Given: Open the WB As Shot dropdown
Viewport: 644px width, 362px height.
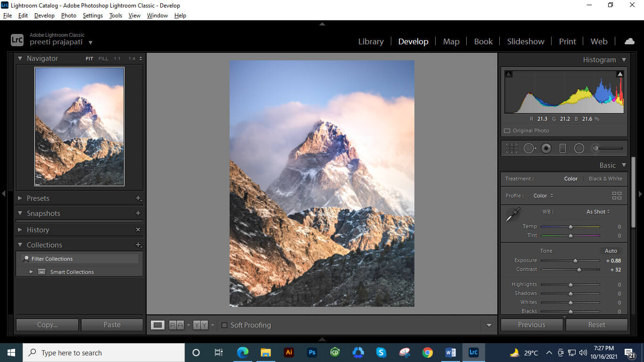Looking at the screenshot, I should (597, 212).
